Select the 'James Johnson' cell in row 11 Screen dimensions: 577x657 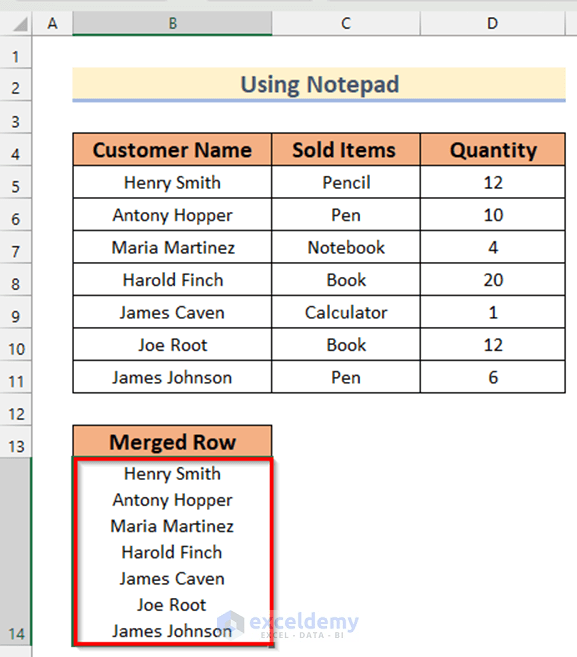(x=172, y=377)
